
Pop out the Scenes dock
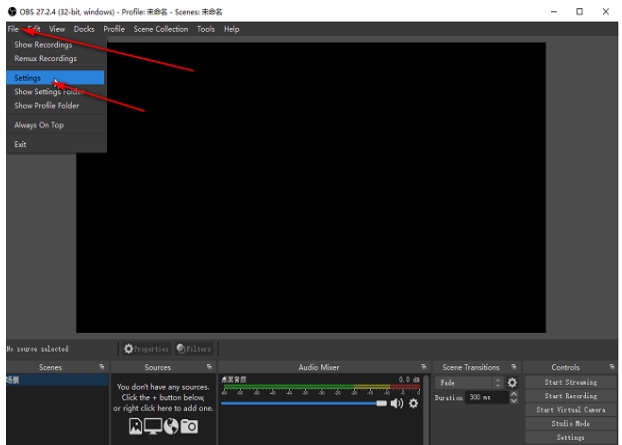tap(102, 367)
